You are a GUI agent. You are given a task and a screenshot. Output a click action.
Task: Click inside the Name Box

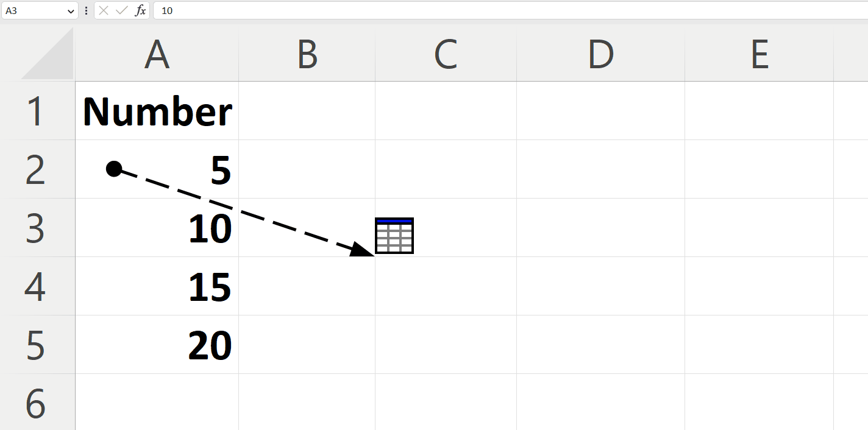tap(34, 10)
